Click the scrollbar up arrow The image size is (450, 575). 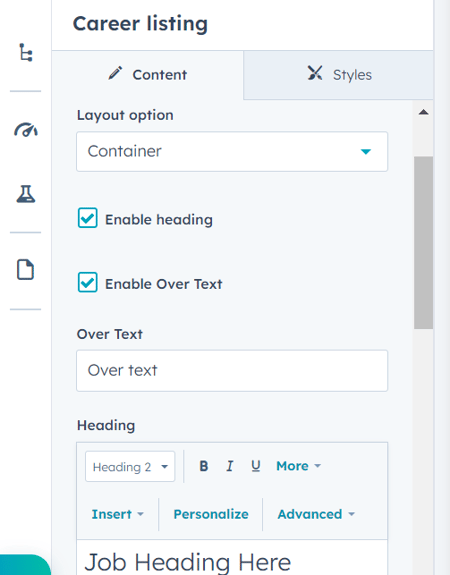pos(423,112)
